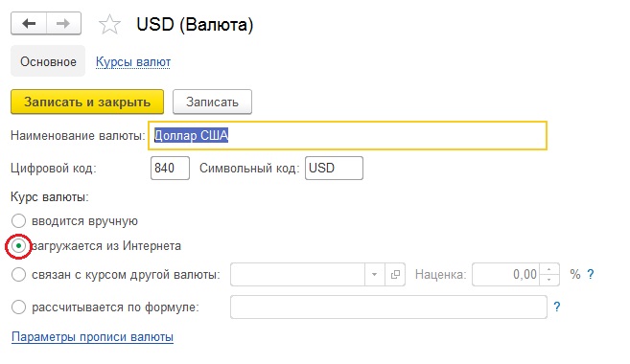Select 'рассчитывается по формуле' radio option
630x364 pixels.
click(x=18, y=307)
